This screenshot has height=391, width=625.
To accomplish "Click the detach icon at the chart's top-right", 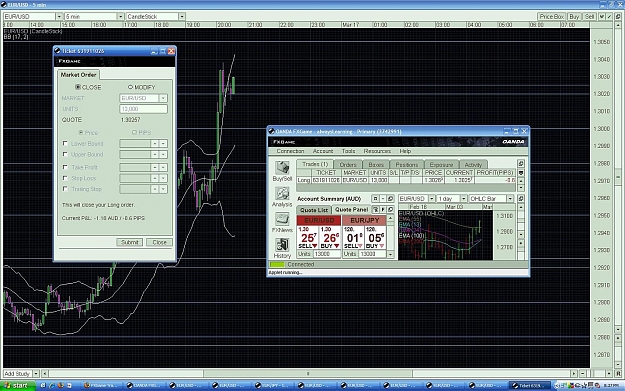I will pyautogui.click(x=618, y=17).
